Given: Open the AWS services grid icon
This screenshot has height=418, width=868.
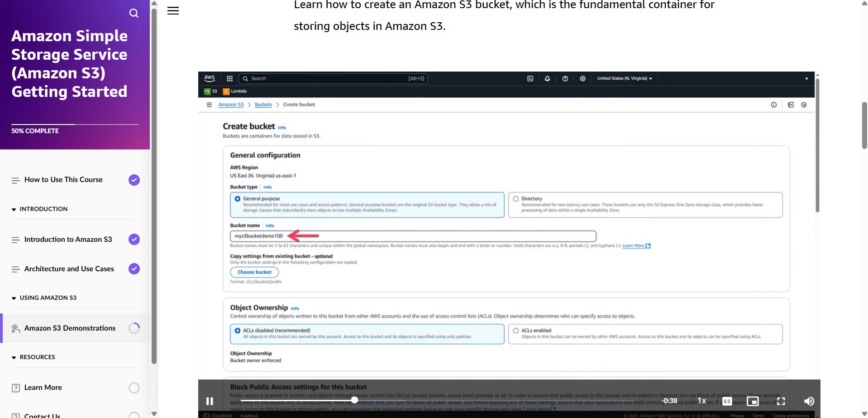Looking at the screenshot, I should pos(229,78).
